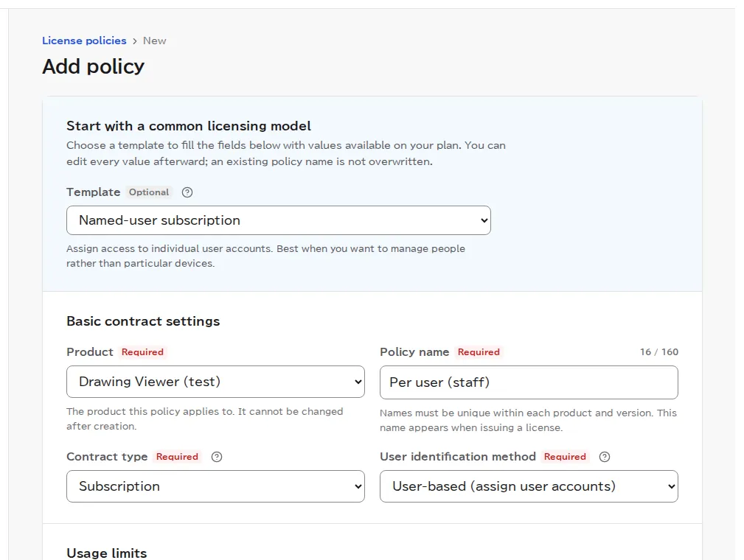Click the help icon next to User identification method
Viewport: 744px width, 560px height.
(x=605, y=457)
